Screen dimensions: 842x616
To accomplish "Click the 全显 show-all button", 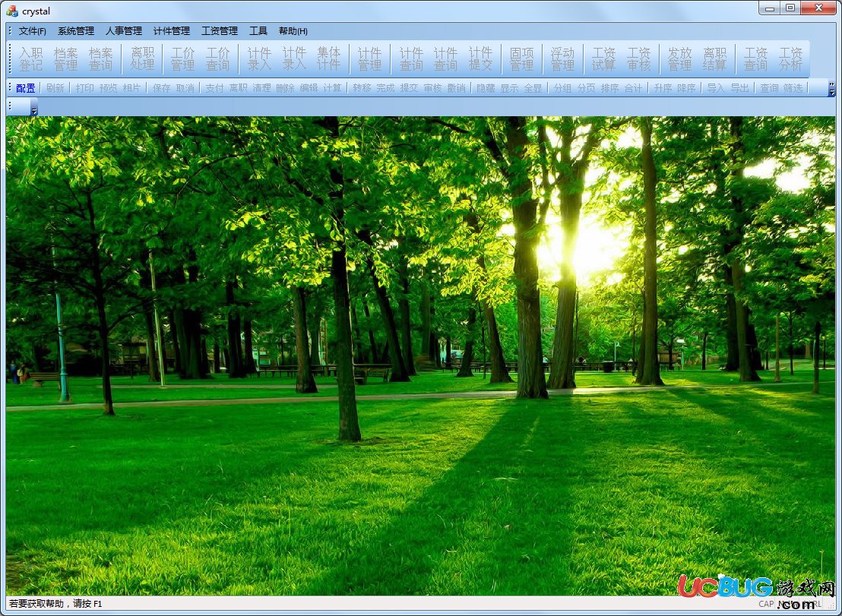I will tap(533, 88).
